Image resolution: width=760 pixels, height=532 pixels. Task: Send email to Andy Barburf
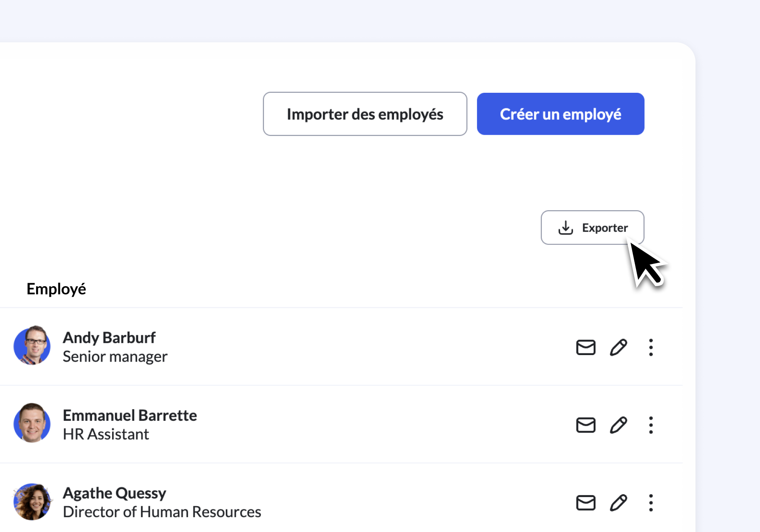(x=585, y=347)
